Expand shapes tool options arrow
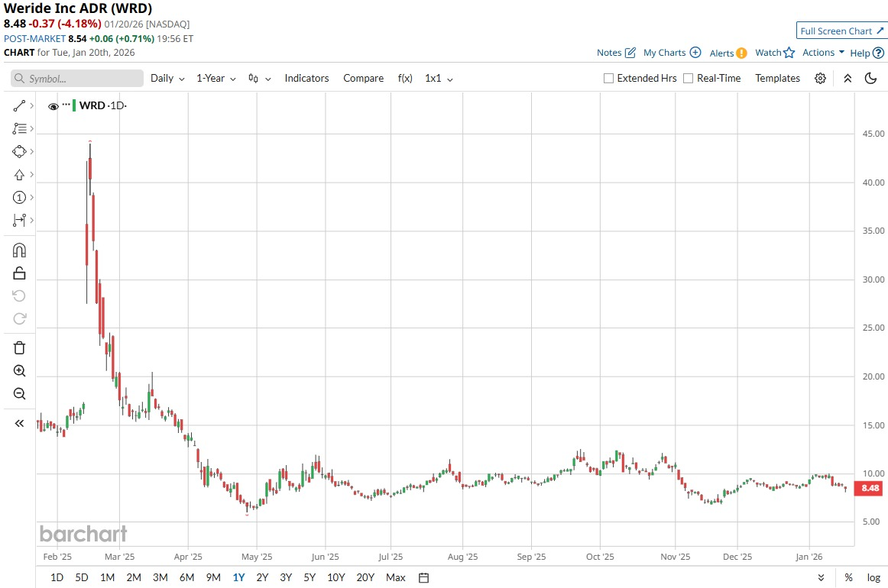Image resolution: width=888 pixels, height=588 pixels. 32,152
